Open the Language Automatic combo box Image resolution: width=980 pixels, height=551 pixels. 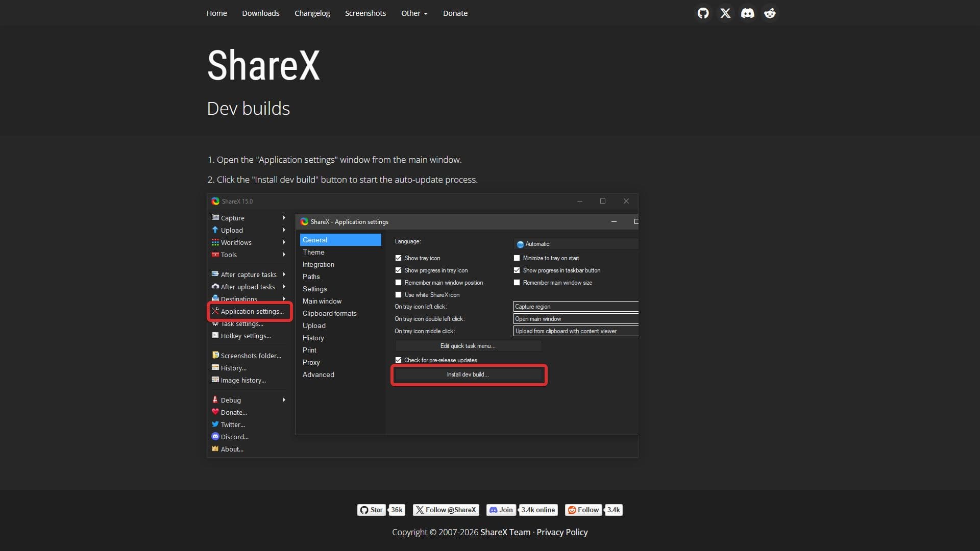coord(576,244)
